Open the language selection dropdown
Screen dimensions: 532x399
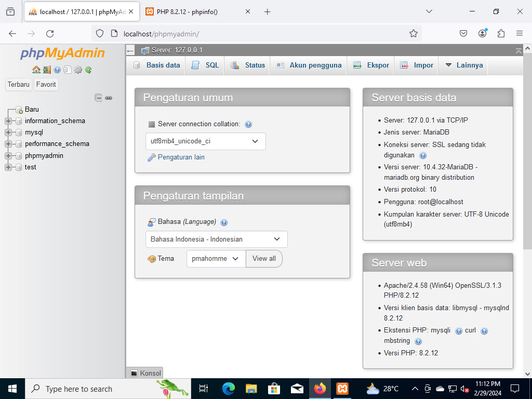tap(216, 239)
